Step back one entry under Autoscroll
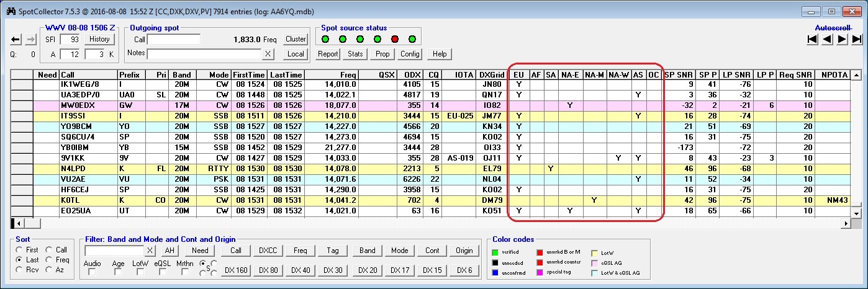 pyautogui.click(x=827, y=39)
